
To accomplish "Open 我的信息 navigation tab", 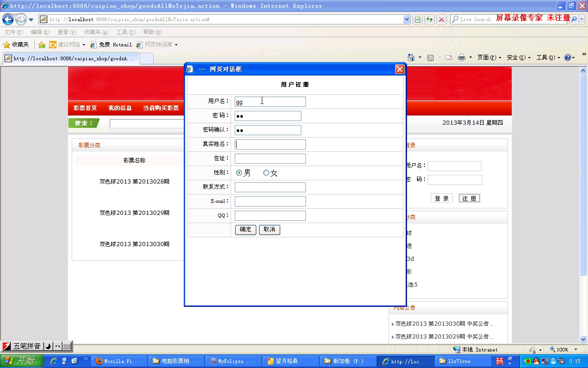I will [x=120, y=108].
